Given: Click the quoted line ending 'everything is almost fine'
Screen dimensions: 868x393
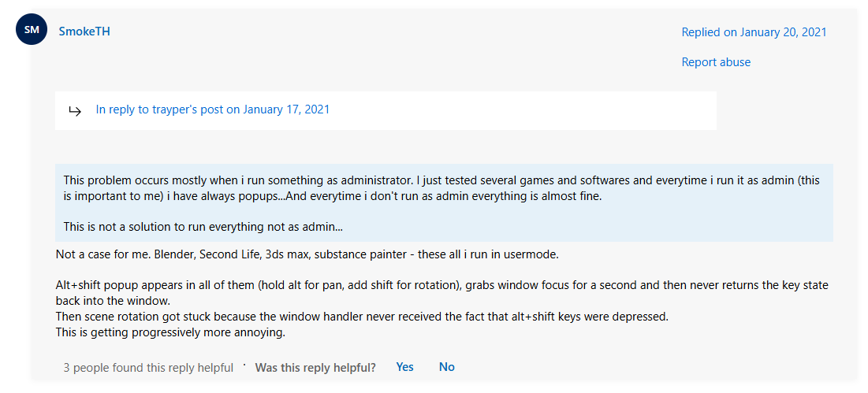Looking at the screenshot, I should click(x=331, y=196).
